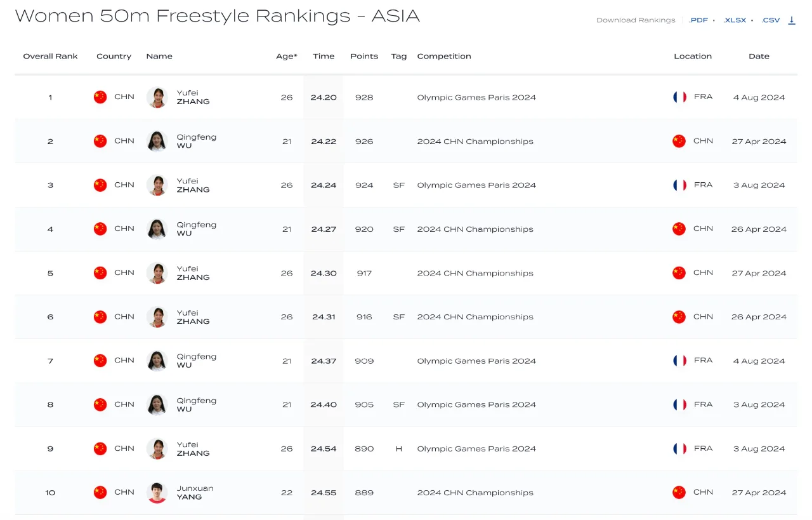Image resolution: width=812 pixels, height=520 pixels.
Task: Click Junxuan Yang's avatar in rank 10
Action: click(157, 493)
